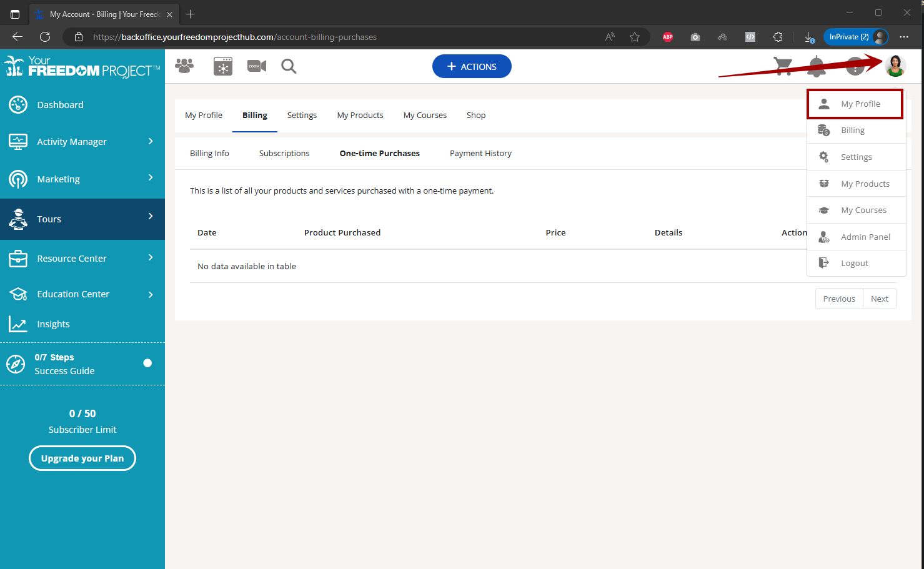Screen dimensions: 924x569
Task: Sort table by Price column header
Action: [555, 232]
